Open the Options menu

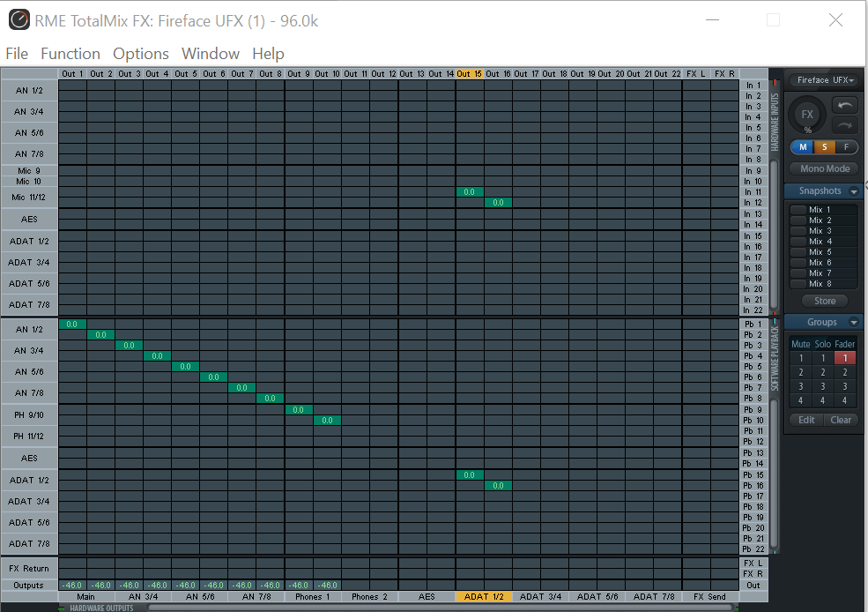(x=141, y=54)
